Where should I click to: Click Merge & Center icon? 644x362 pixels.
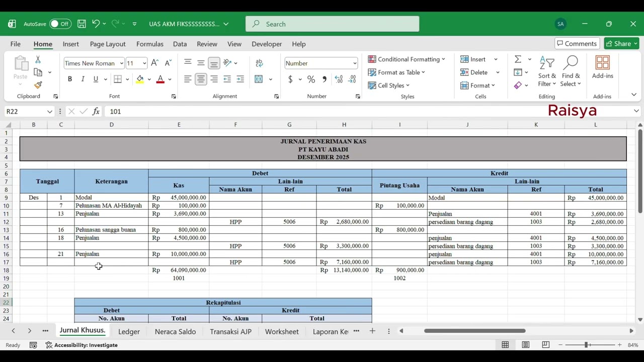tap(259, 79)
